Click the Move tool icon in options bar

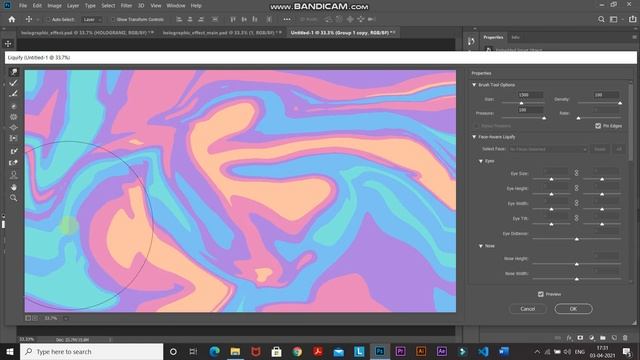coord(29,19)
